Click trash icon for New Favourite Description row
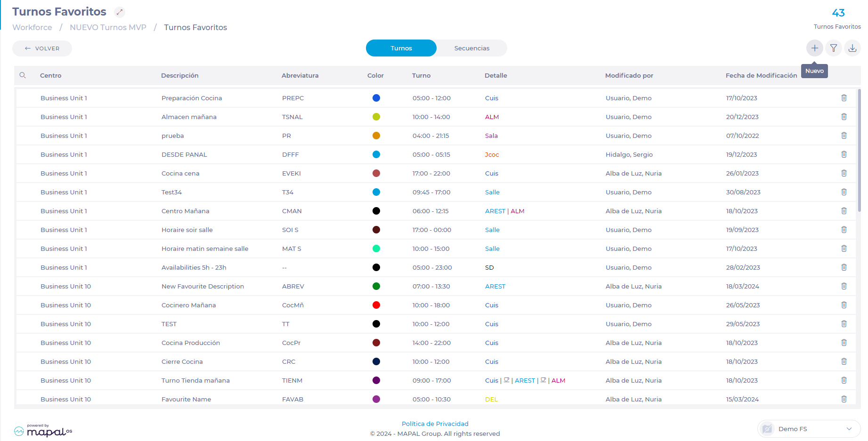The width and height of the screenshot is (868, 441). click(x=844, y=286)
